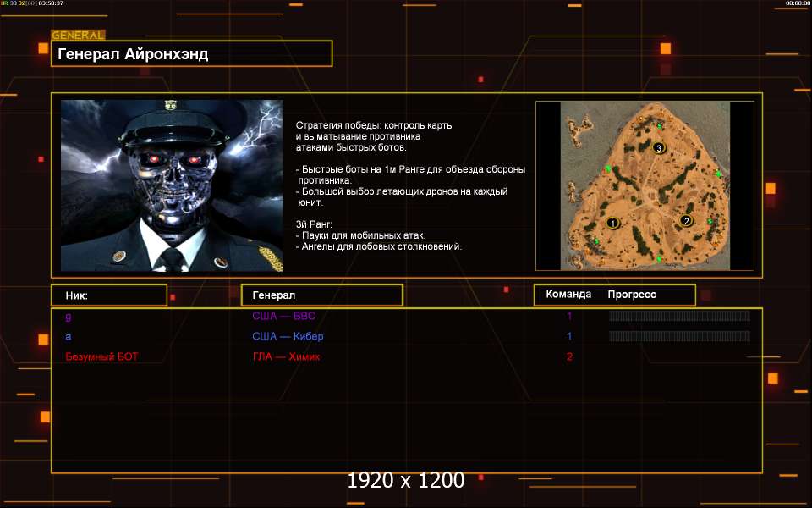Select player nickname g
The height and width of the screenshot is (508, 812).
coord(69,316)
